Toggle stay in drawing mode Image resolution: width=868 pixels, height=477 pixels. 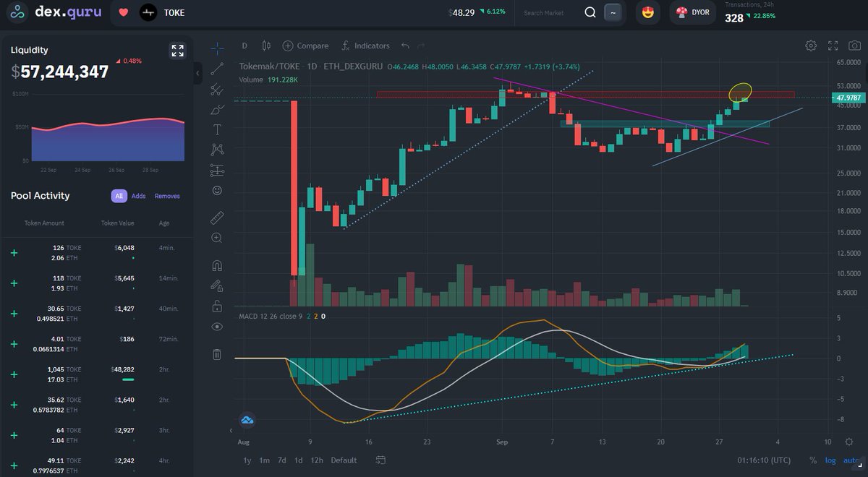tap(217, 285)
